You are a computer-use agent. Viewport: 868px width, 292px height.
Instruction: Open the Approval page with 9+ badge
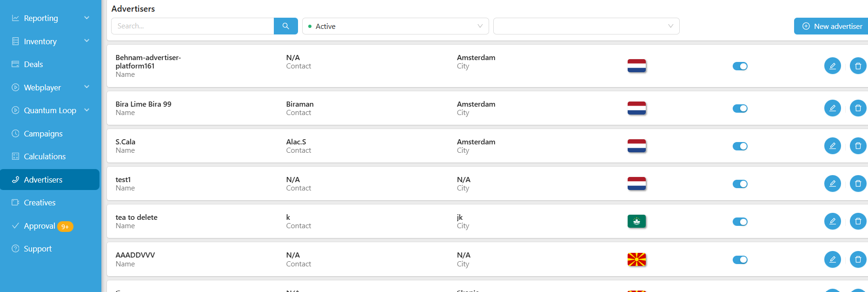point(40,226)
